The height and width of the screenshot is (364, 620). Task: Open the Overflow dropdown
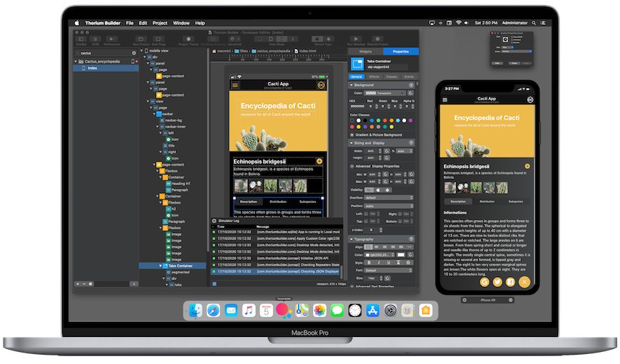pyautogui.click(x=389, y=197)
